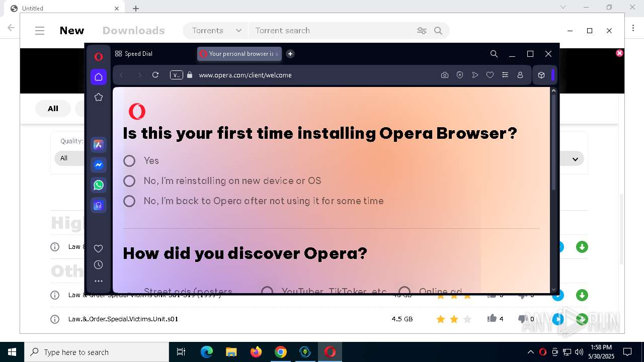Search open tabs with magnifier icon
Image resolution: width=644 pixels, height=362 pixels.
coord(494,54)
